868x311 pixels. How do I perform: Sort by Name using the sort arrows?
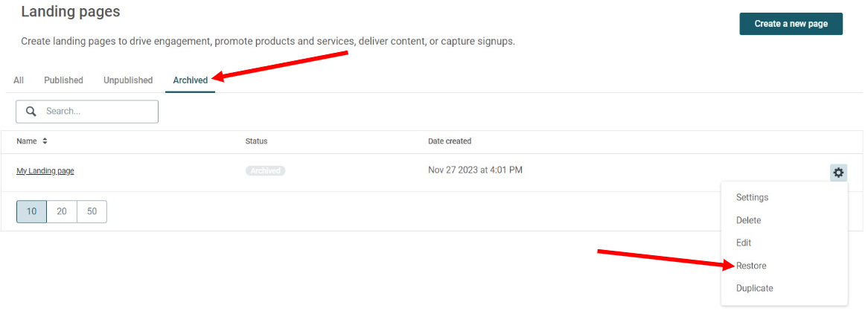point(45,141)
